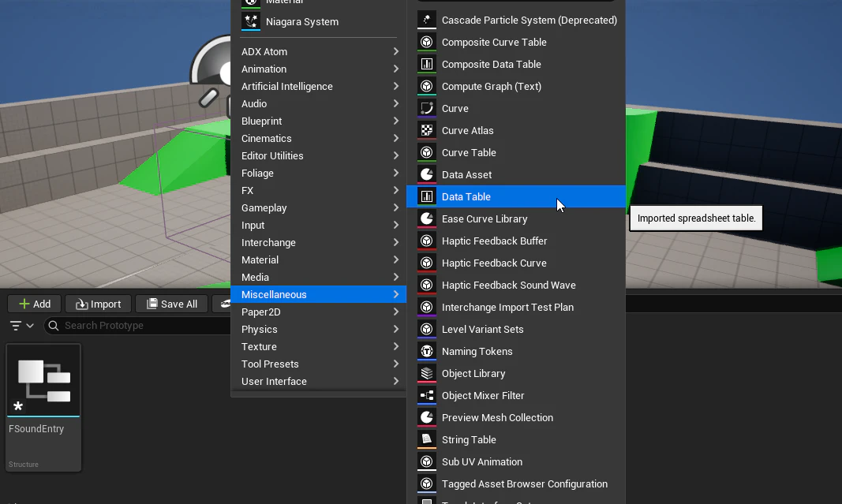Screen dimensions: 842x504
Task: Expand the Audio submenu arrow
Action: point(396,103)
